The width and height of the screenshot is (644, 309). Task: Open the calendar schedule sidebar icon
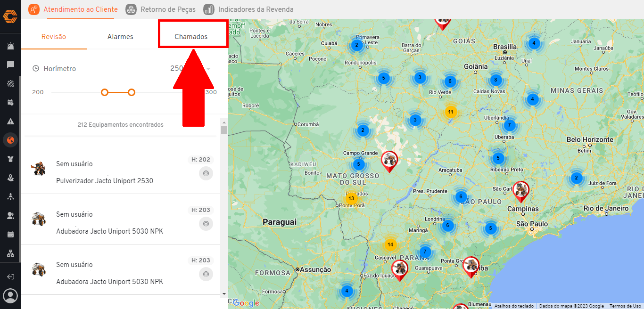click(10, 103)
